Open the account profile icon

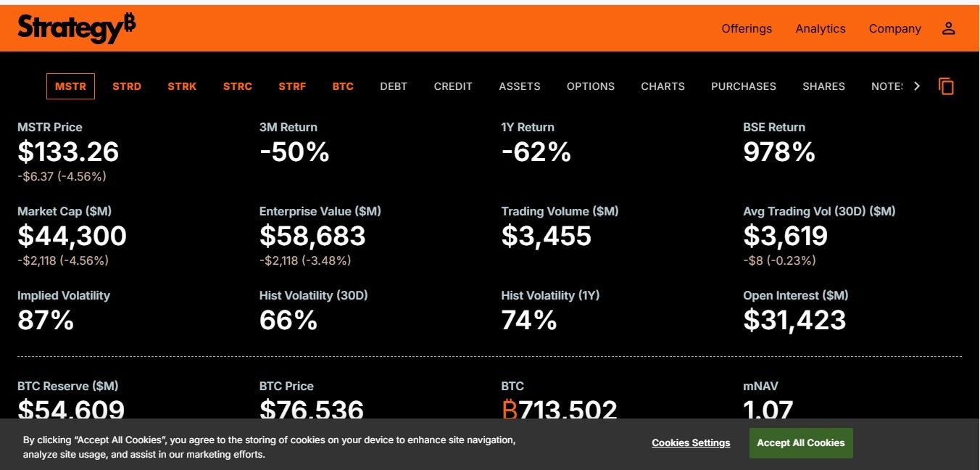[949, 28]
